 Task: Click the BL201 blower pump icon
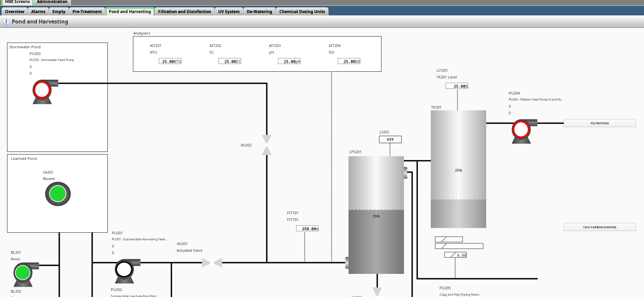[26, 275]
